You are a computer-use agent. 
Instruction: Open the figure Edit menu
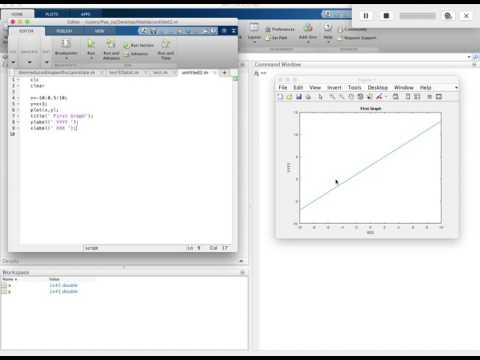pos(298,87)
